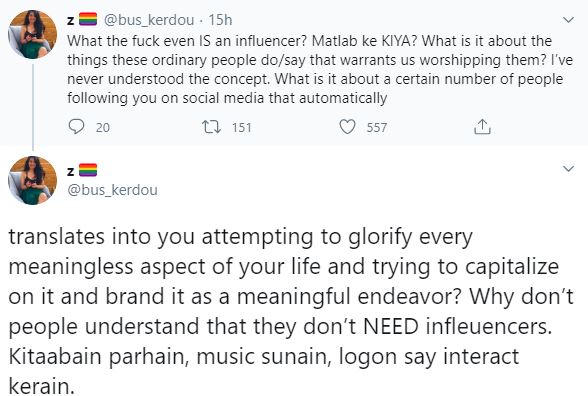This screenshot has width=588, height=396.
Task: Click display name z on first tweet
Action: pos(70,21)
